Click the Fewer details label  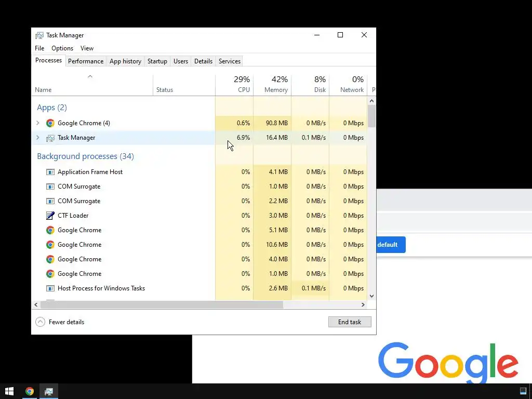66,322
